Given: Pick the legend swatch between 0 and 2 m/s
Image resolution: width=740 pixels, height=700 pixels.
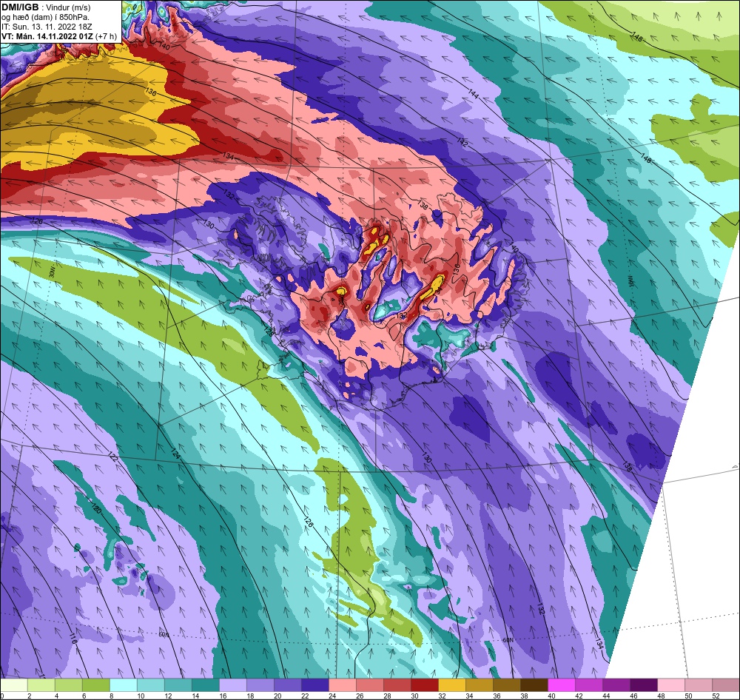Looking at the screenshot, I should pyautogui.click(x=14, y=685).
